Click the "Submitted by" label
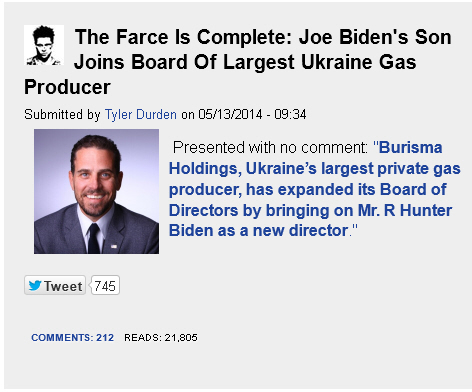Viewport: 472px width, 392px height. tap(62, 114)
